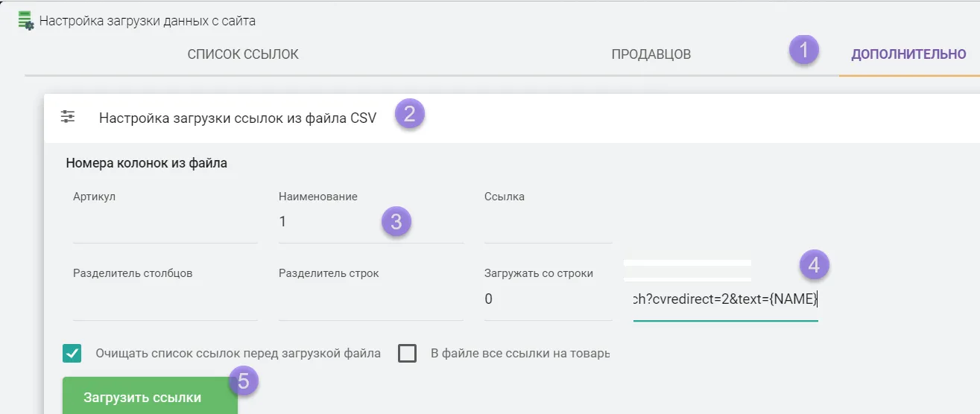Switch to the СПИСОК ССЫЛОК tab
Screen dimensions: 980x414
point(243,54)
